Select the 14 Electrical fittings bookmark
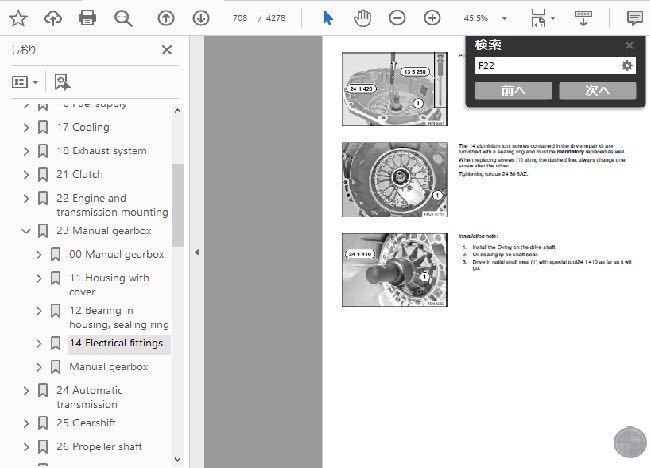The width and height of the screenshot is (650, 468). [x=116, y=343]
